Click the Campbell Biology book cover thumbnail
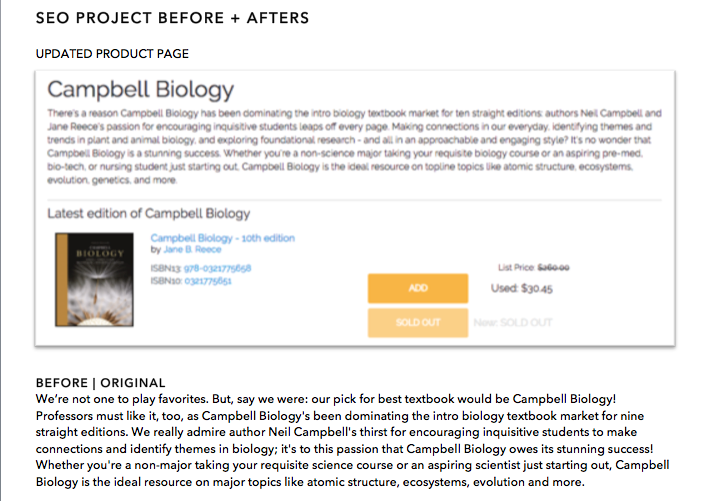Screen dimensions: 712x501 tap(93, 280)
